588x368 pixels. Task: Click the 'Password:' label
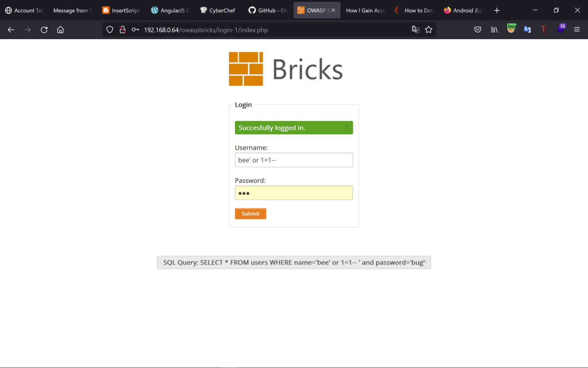[x=250, y=181]
